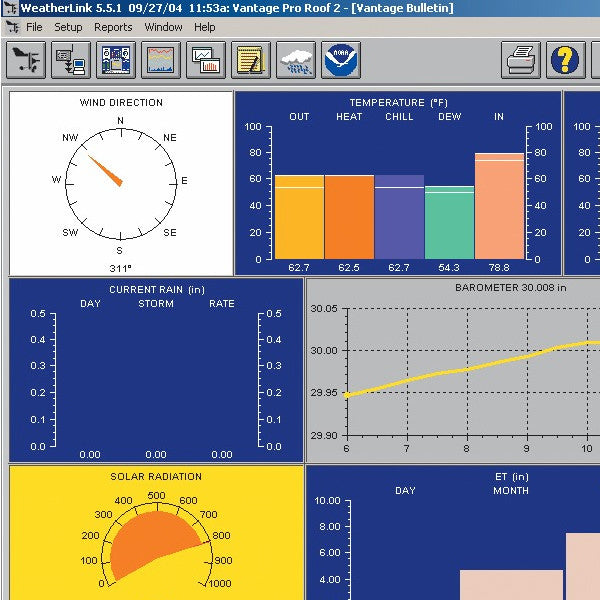Click the OUT temperature bar
Image resolution: width=600 pixels, height=600 pixels.
point(300,217)
